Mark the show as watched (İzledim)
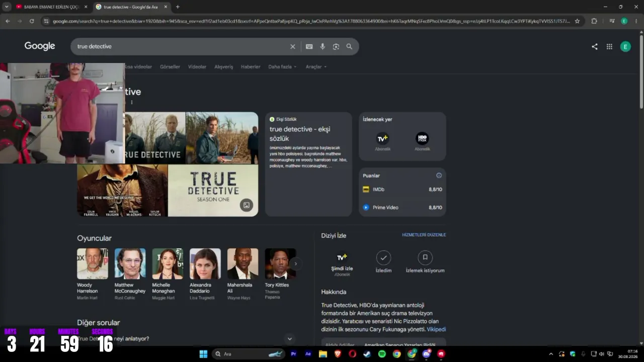 tap(383, 262)
